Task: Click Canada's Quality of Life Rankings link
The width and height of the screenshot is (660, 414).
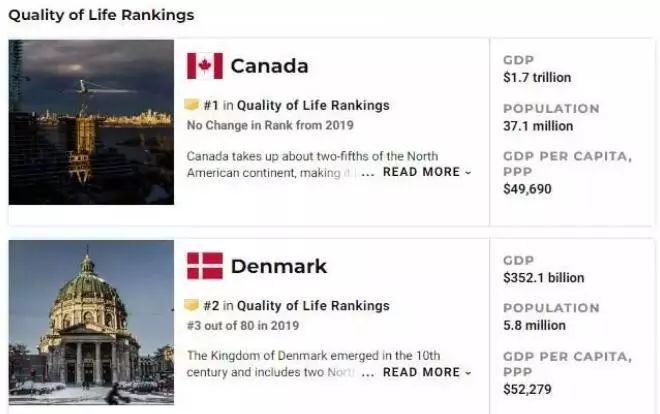Action: pos(313,105)
